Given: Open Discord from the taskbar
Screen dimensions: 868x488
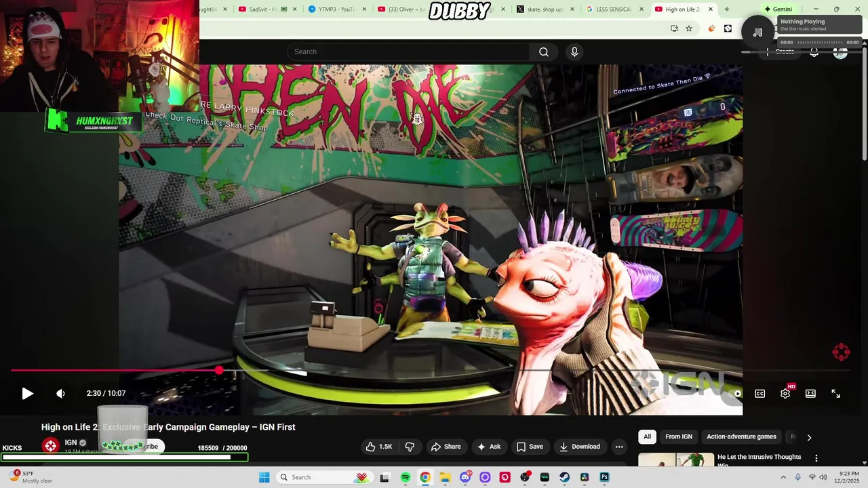Looking at the screenshot, I should pyautogui.click(x=465, y=477).
